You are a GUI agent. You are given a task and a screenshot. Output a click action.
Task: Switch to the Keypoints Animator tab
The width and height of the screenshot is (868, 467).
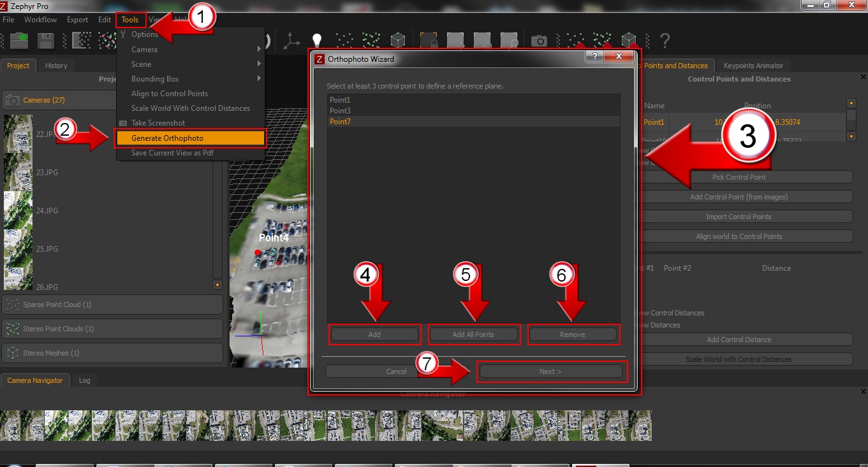click(x=753, y=66)
